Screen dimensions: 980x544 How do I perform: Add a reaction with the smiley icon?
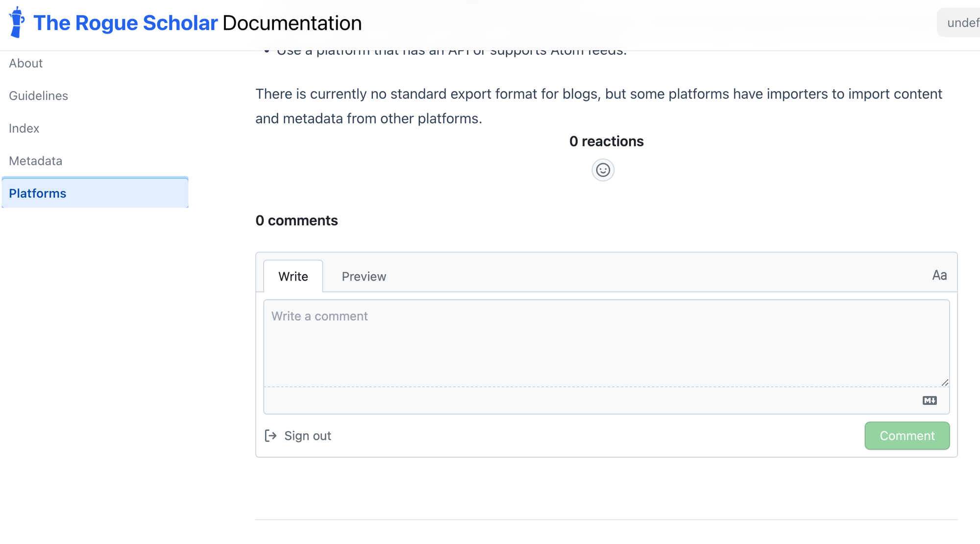tap(603, 170)
